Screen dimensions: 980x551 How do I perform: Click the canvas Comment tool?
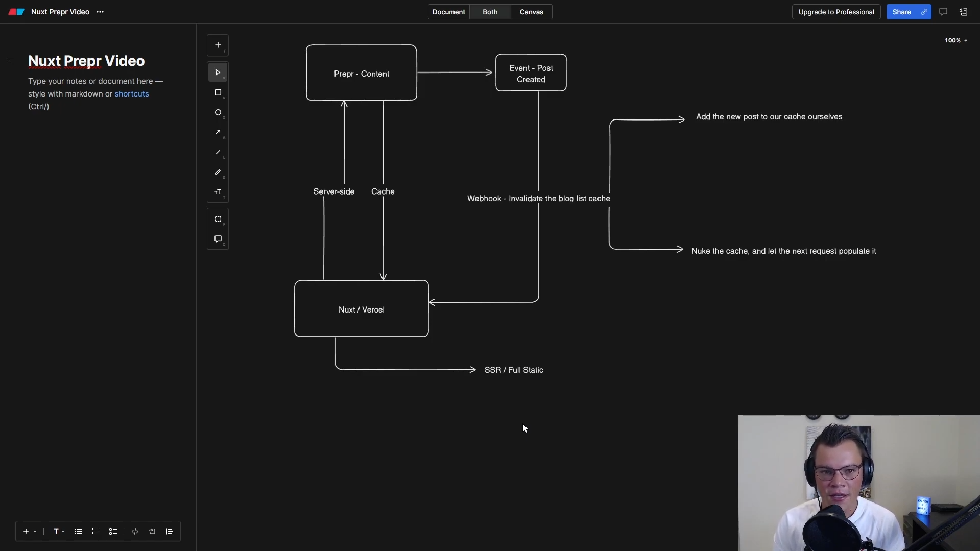tap(218, 239)
